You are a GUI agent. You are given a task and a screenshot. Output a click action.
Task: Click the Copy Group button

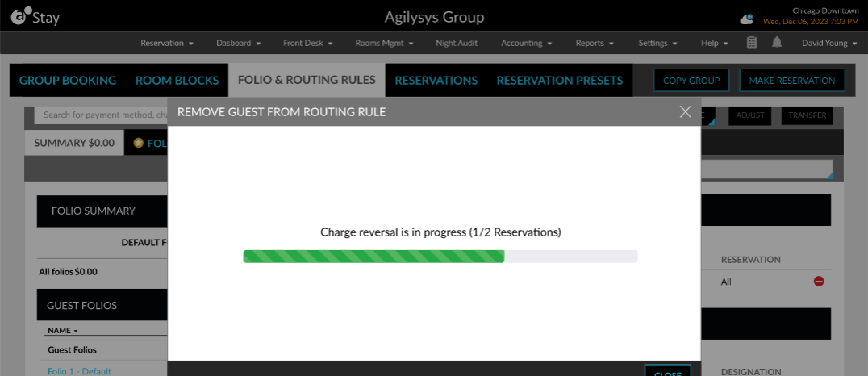[x=691, y=81]
